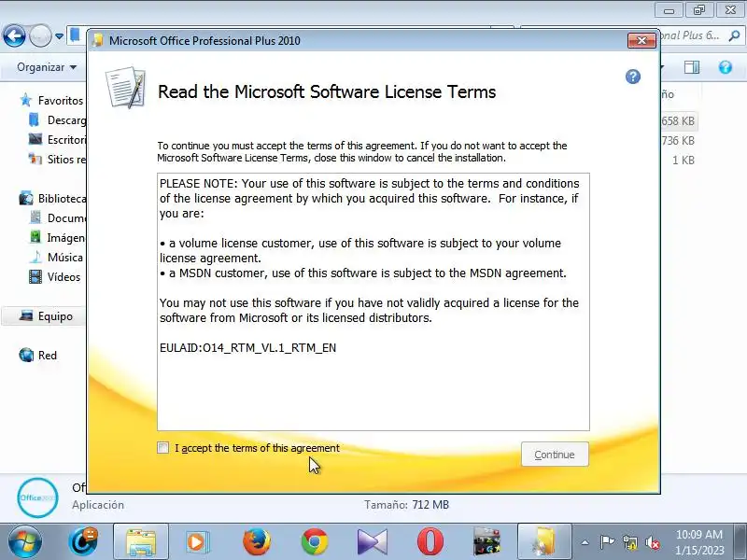Launch Visual Studio from the taskbar
This screenshot has height=560, width=747.
pos(372,542)
